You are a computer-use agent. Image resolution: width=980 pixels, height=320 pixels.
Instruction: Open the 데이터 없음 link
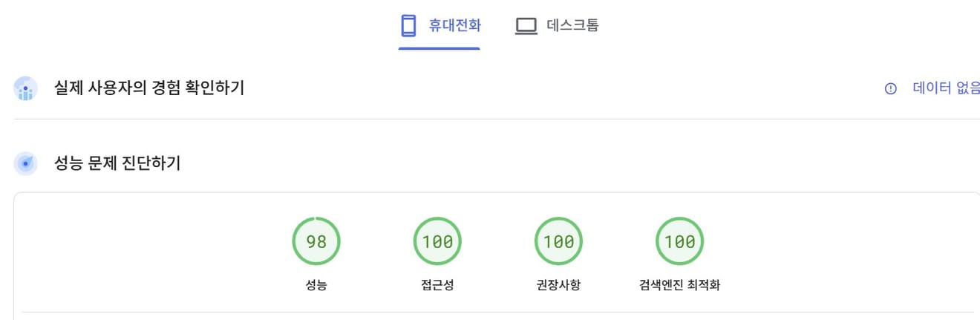pyautogui.click(x=947, y=89)
